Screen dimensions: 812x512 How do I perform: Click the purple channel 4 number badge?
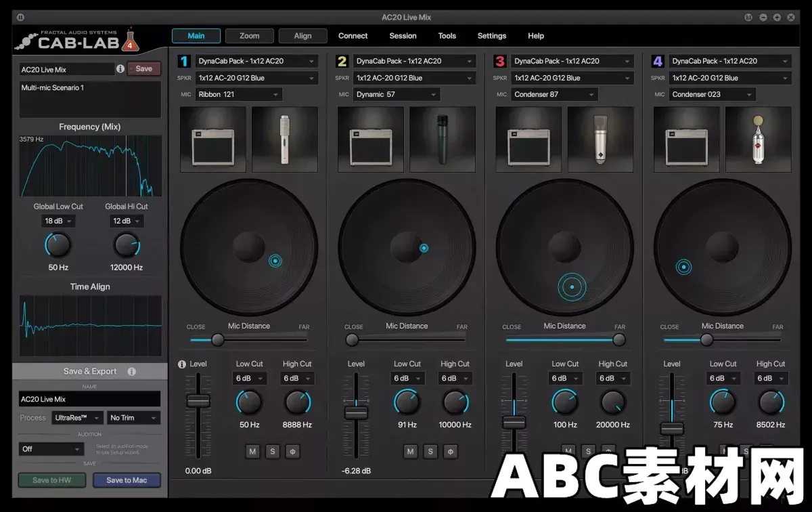pos(657,60)
